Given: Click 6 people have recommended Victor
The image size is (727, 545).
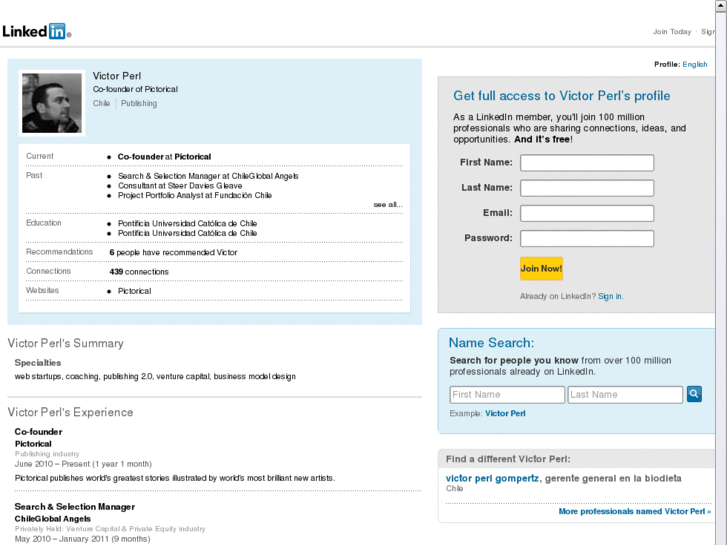Looking at the screenshot, I should coord(173,252).
